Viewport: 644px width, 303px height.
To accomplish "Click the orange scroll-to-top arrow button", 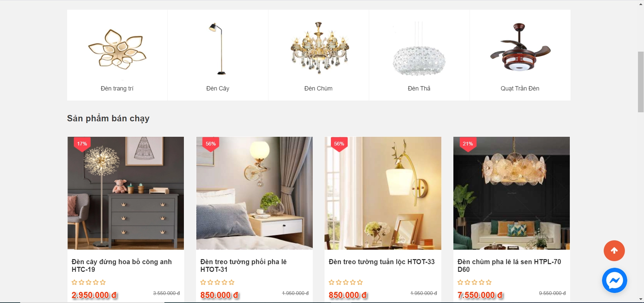I will (614, 251).
